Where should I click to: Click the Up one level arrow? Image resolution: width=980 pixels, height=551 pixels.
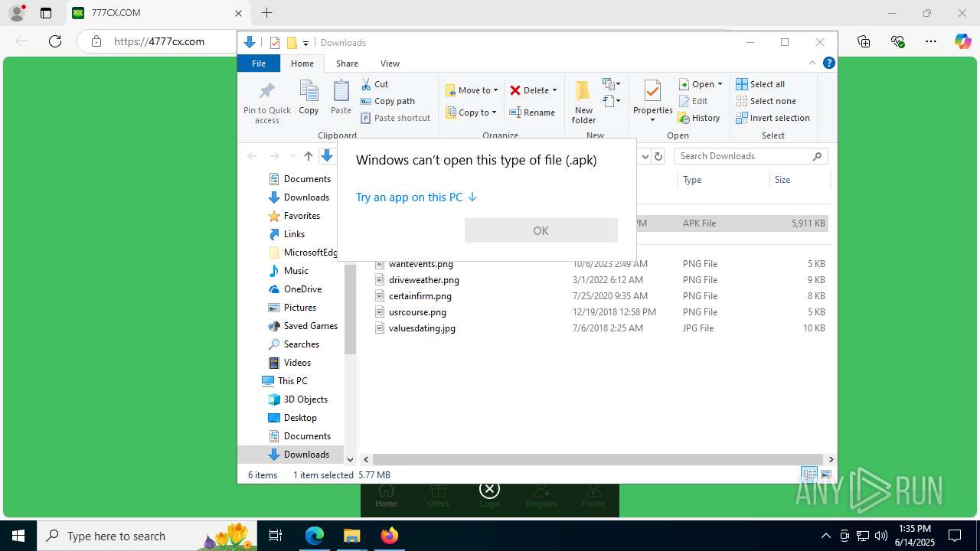pyautogui.click(x=308, y=156)
